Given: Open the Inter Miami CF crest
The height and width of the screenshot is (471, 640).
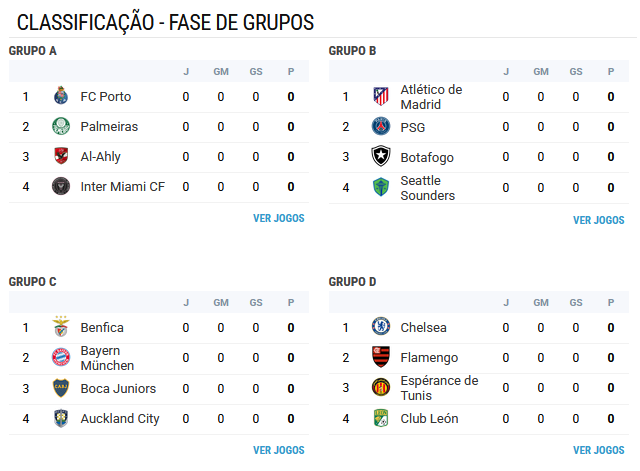Looking at the screenshot, I should 61,187.
